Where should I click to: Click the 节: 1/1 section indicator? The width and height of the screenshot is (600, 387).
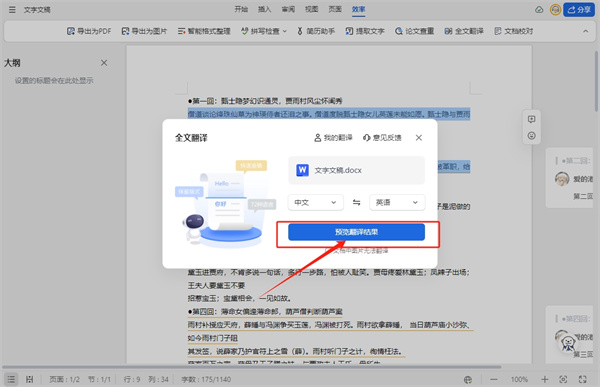(x=99, y=379)
